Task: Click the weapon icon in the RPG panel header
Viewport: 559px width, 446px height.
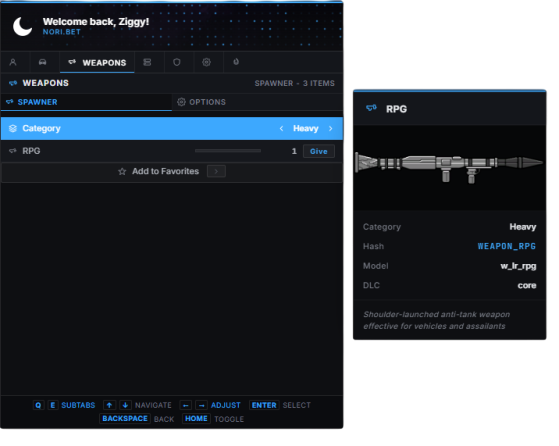Action: pyautogui.click(x=371, y=108)
